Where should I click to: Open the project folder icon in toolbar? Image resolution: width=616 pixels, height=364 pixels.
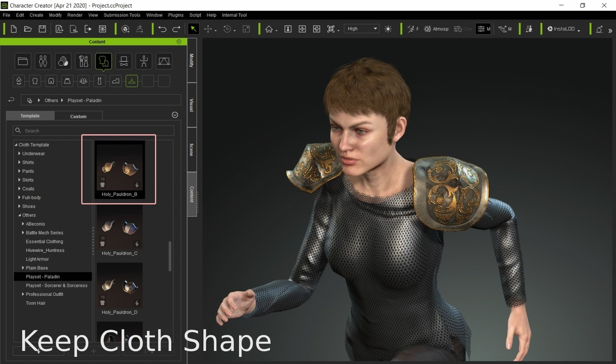[28, 29]
